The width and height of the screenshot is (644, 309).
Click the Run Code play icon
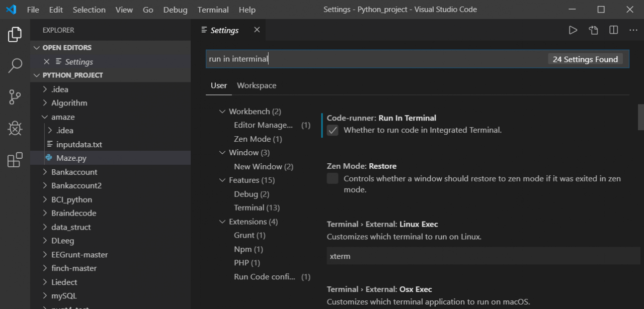(573, 30)
